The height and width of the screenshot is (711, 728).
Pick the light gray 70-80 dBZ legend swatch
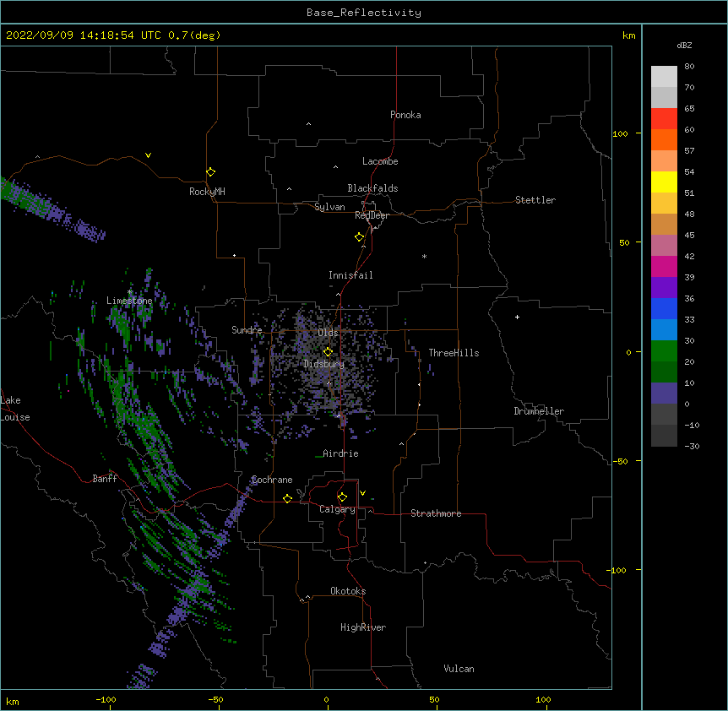pyautogui.click(x=664, y=77)
